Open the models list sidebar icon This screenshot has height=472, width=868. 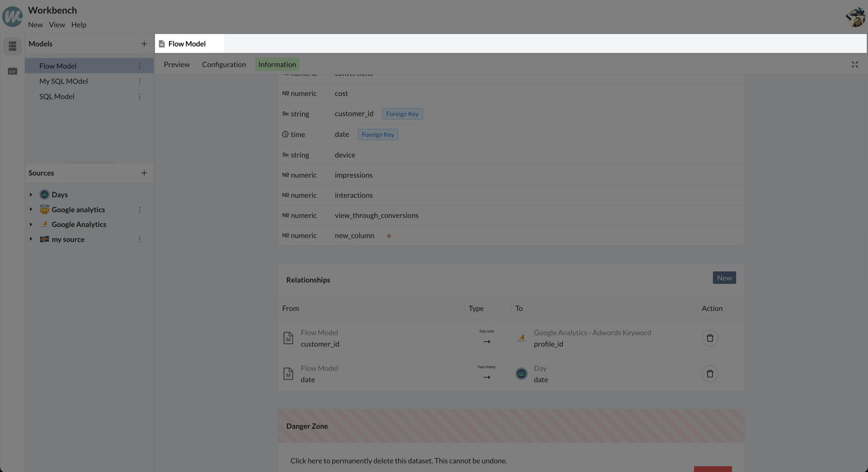[12, 46]
